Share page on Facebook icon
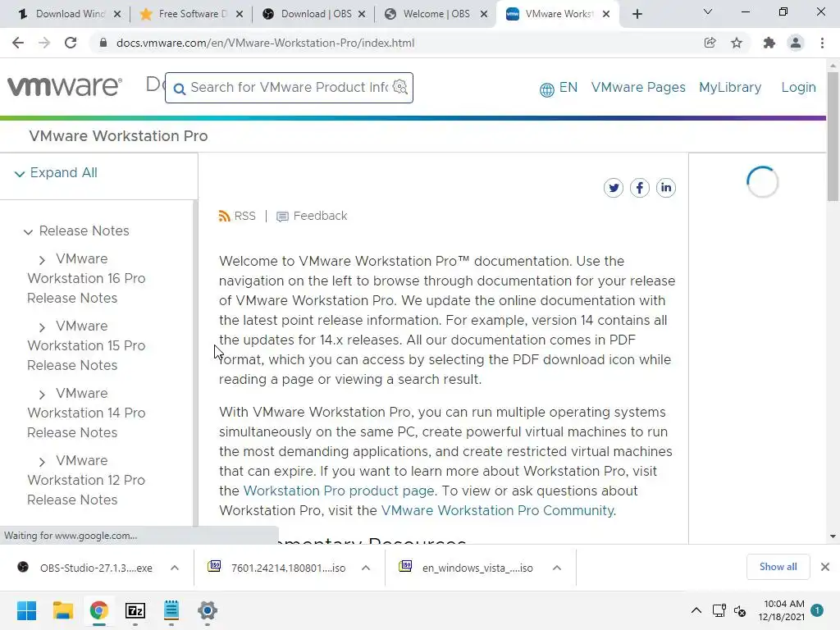840x630 pixels. pyautogui.click(x=640, y=188)
